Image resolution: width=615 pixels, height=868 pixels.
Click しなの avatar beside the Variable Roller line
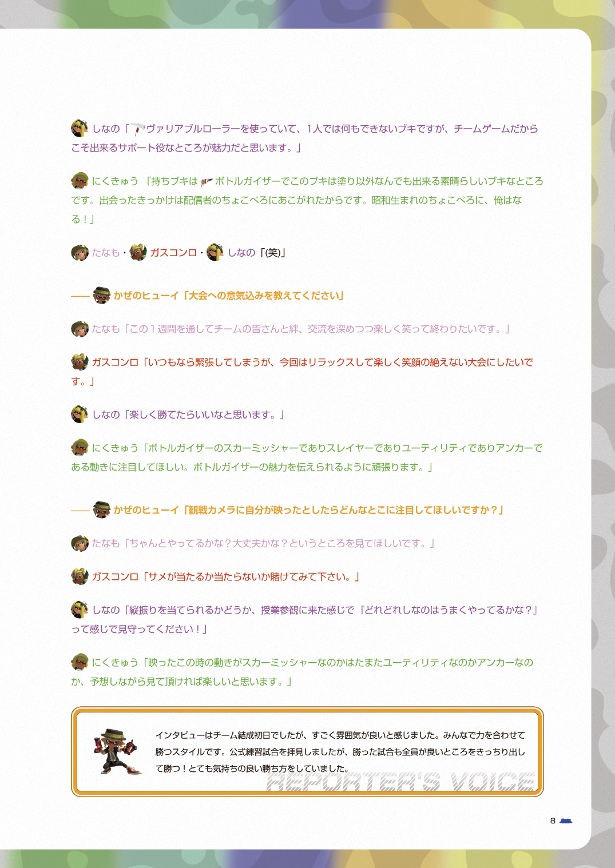click(80, 128)
